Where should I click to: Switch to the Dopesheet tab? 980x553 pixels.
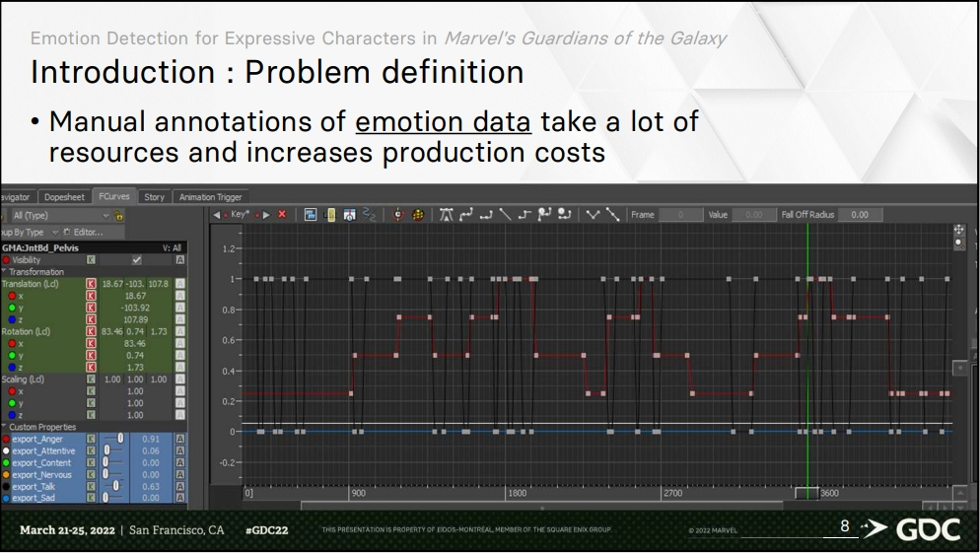64,197
